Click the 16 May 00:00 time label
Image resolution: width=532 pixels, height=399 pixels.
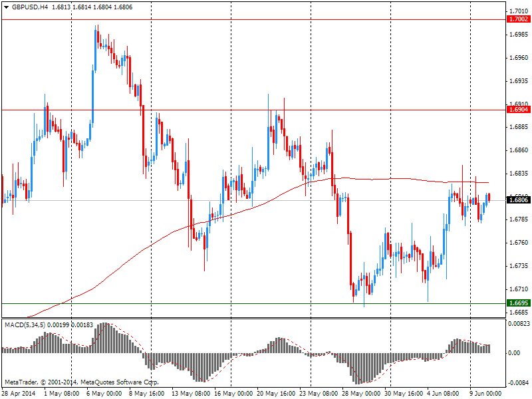point(233,394)
